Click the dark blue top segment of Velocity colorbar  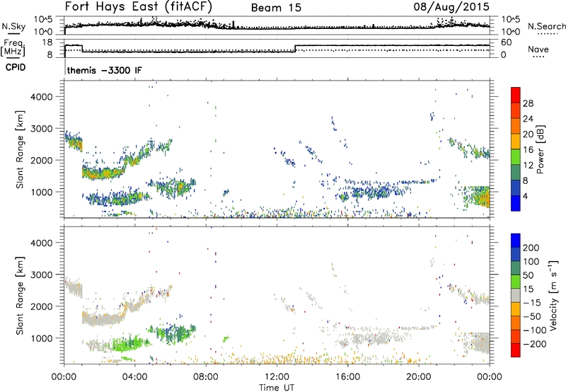pos(516,241)
